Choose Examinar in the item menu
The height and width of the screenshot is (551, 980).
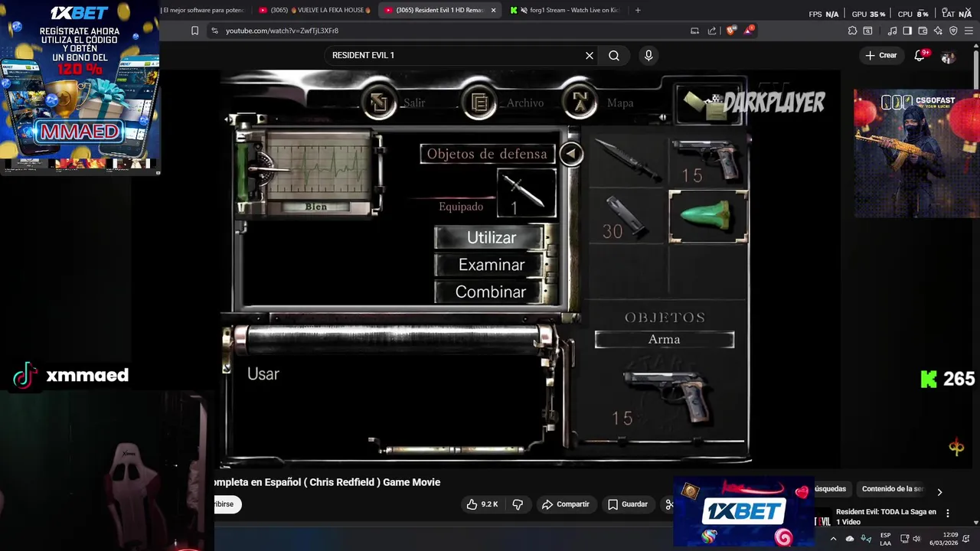click(x=492, y=265)
